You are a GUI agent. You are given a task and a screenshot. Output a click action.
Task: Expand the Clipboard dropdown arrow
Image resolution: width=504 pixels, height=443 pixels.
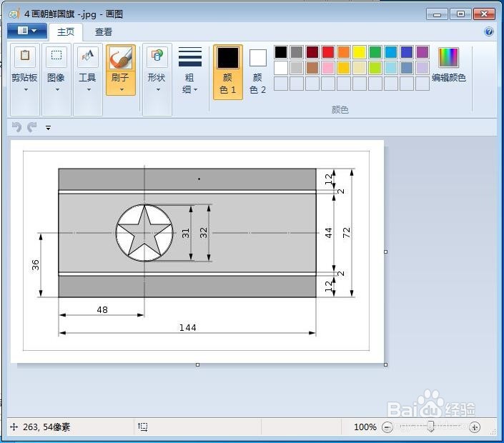(x=26, y=89)
